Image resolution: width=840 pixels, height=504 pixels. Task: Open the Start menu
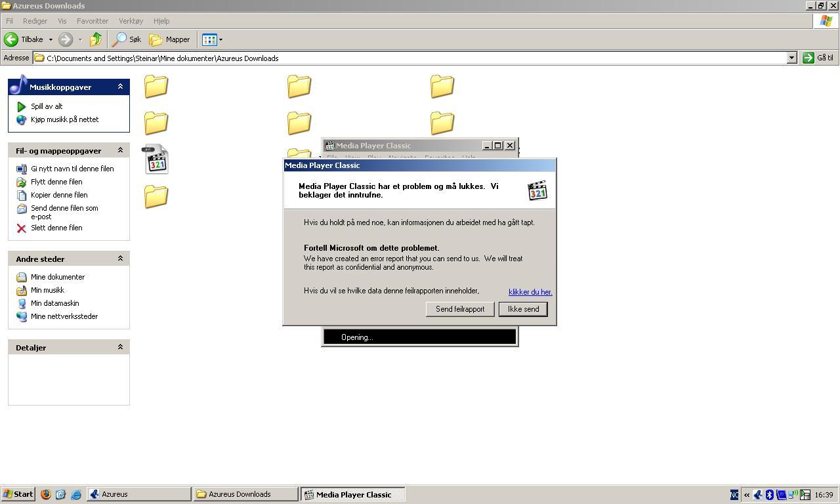(x=18, y=494)
